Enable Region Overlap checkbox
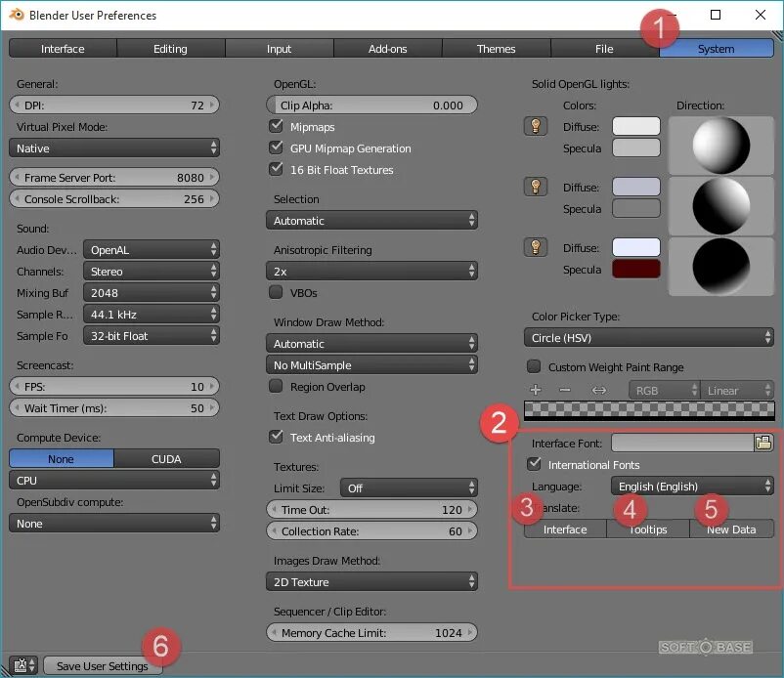784x678 pixels. pos(276,386)
